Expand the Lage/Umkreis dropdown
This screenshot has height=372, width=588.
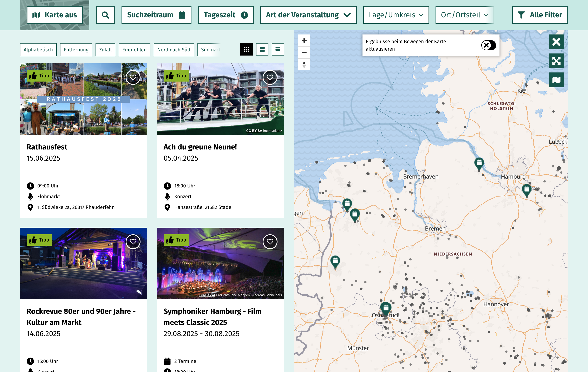[x=396, y=15]
